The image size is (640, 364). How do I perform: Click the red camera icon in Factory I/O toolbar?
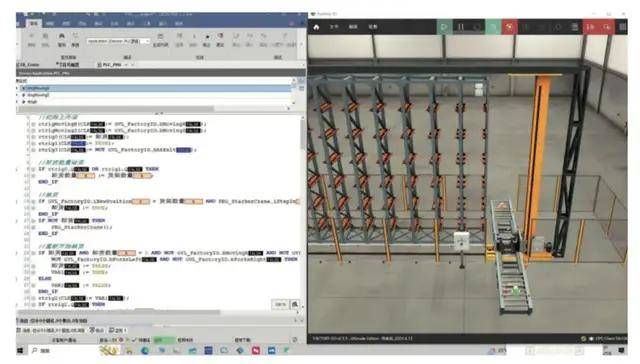607,27
